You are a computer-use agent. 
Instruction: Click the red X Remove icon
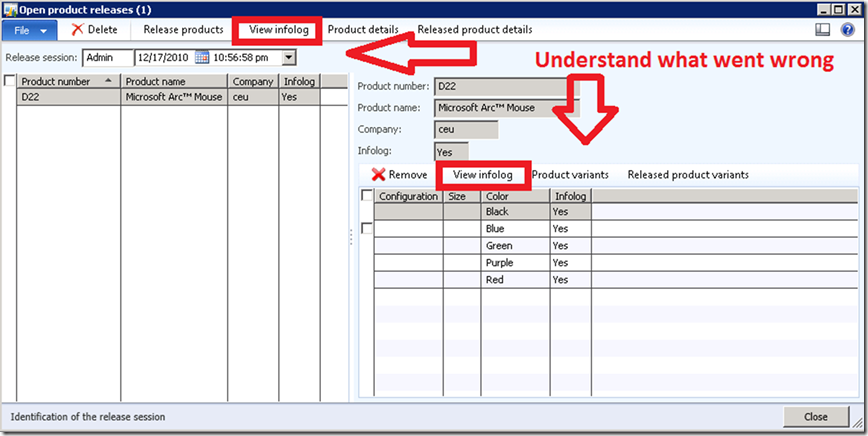378,175
